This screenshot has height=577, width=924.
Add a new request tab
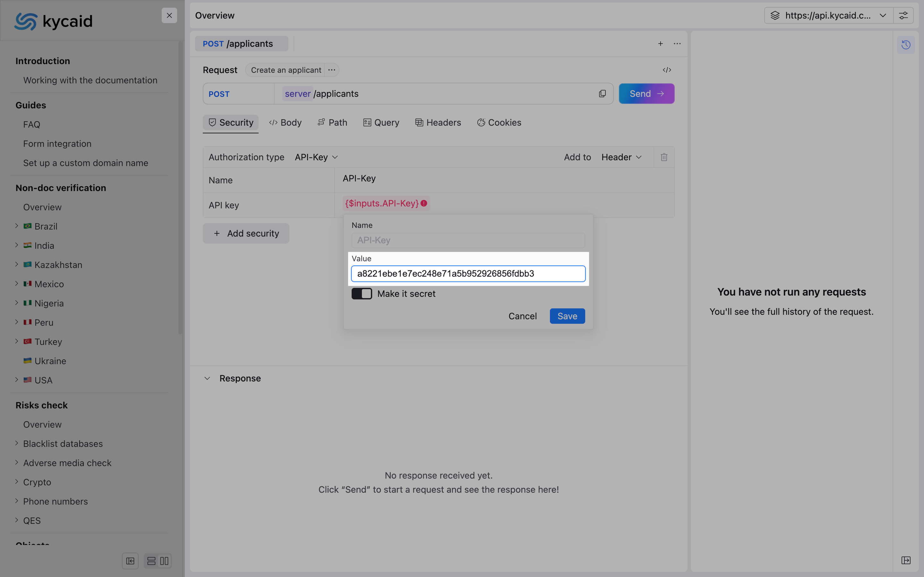click(660, 44)
